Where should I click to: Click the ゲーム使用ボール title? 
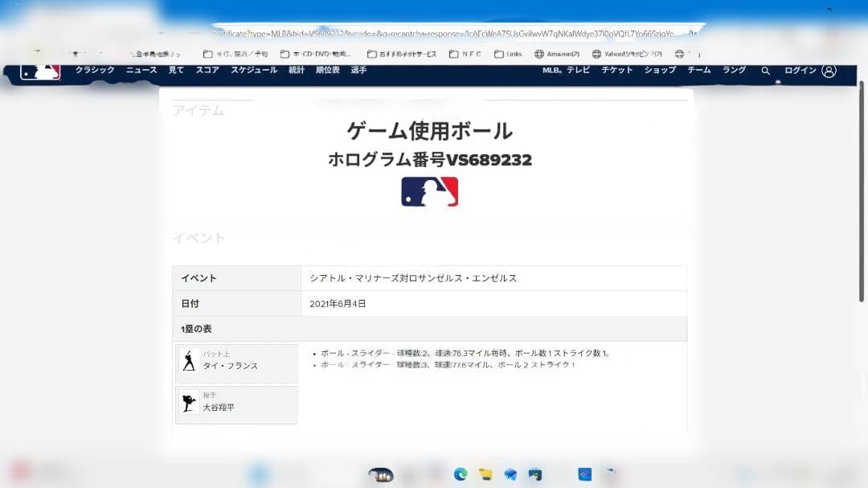click(429, 131)
